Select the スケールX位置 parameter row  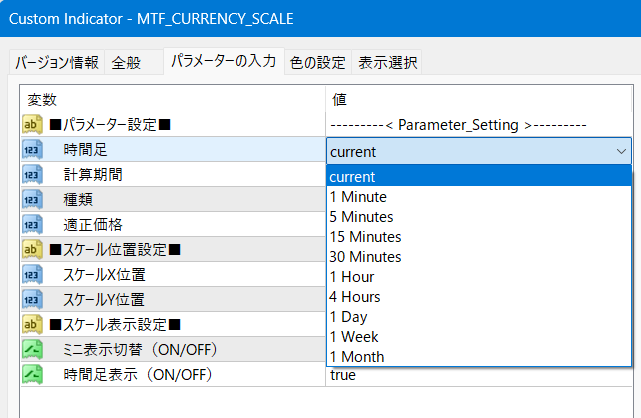(173, 275)
